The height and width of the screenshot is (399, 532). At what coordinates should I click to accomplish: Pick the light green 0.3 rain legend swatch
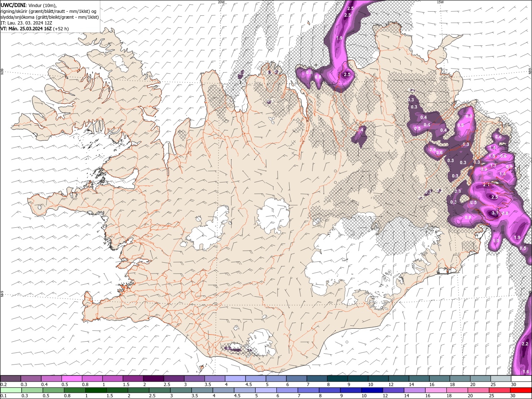(x=32, y=390)
